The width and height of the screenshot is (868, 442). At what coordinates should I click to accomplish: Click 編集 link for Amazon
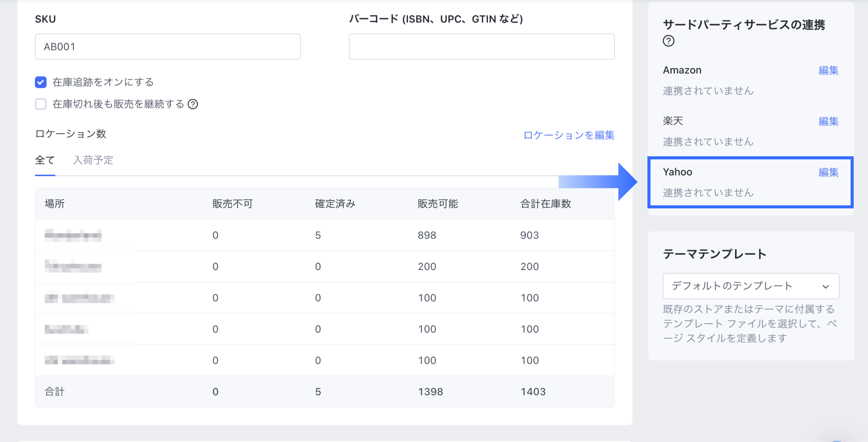point(828,70)
